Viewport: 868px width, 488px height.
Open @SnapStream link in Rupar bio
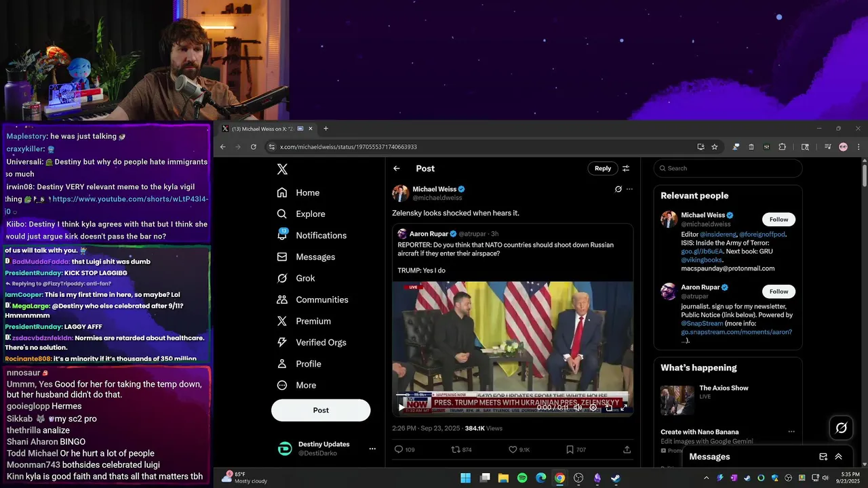click(x=701, y=324)
